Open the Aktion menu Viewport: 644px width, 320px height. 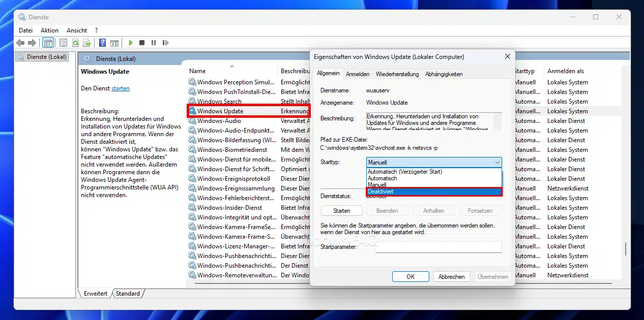[50, 30]
